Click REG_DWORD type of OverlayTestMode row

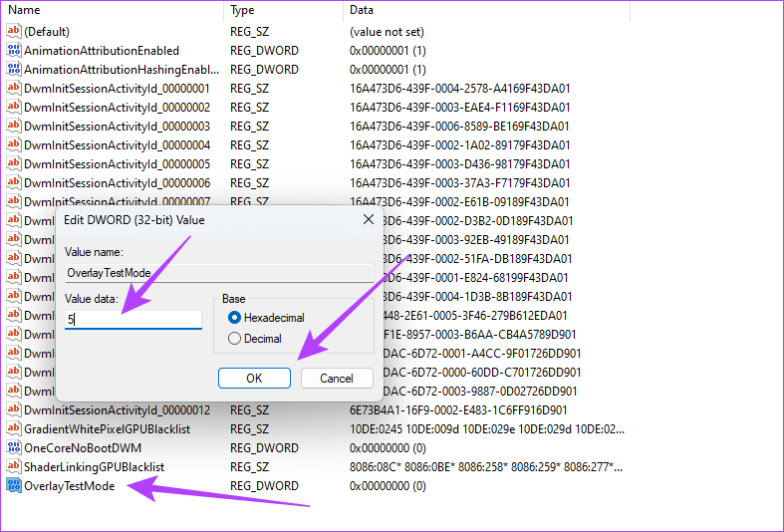(x=264, y=485)
